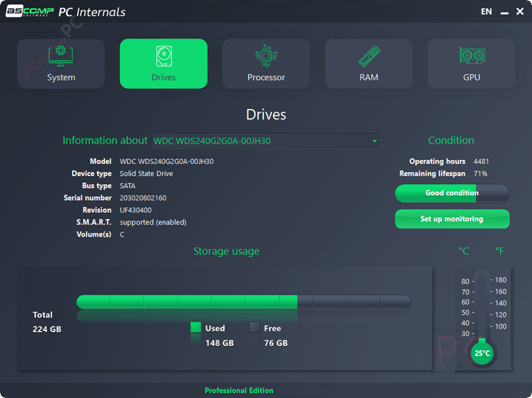Click the Total 224 GB value
Screen dimensions: 532x398
click(47, 329)
